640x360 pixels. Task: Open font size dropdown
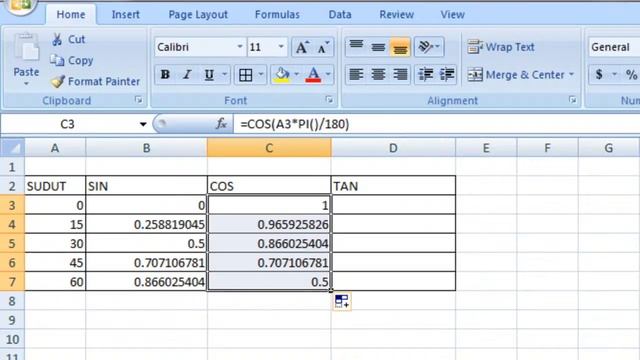[x=281, y=47]
